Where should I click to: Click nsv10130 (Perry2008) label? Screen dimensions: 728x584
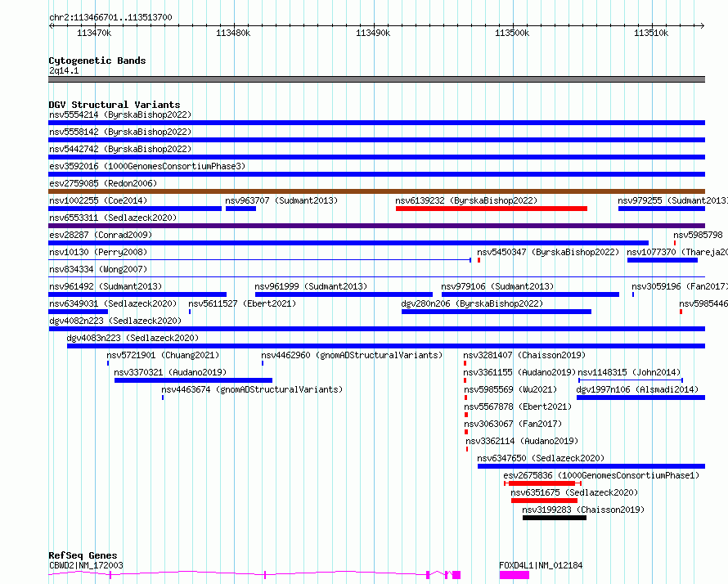point(98,252)
